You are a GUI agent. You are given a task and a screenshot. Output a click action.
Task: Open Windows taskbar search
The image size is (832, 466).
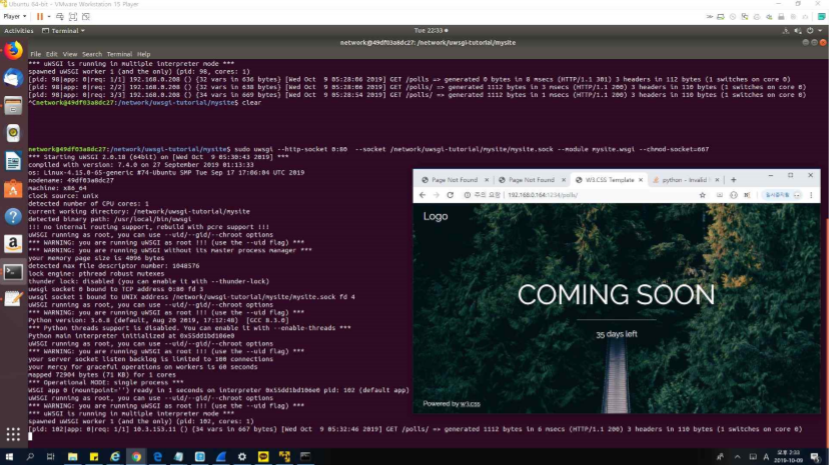click(x=30, y=456)
